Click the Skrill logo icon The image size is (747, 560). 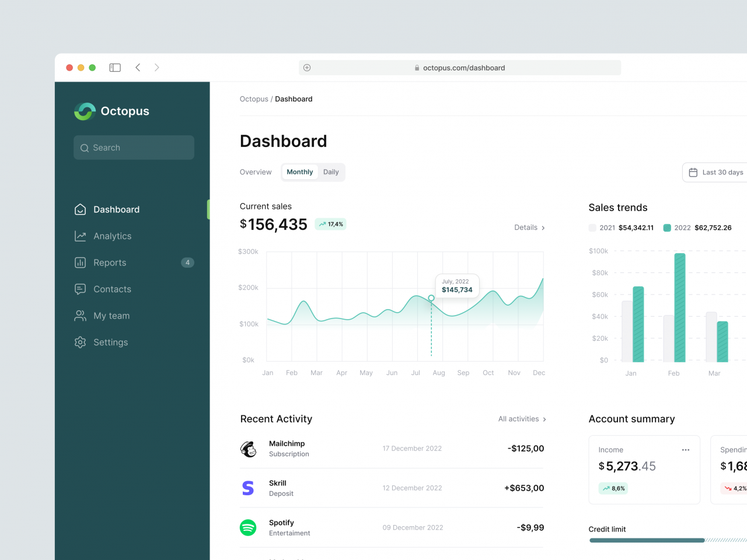(x=248, y=488)
